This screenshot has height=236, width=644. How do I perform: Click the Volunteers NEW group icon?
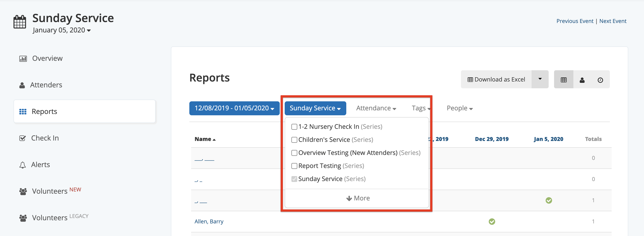click(x=23, y=191)
